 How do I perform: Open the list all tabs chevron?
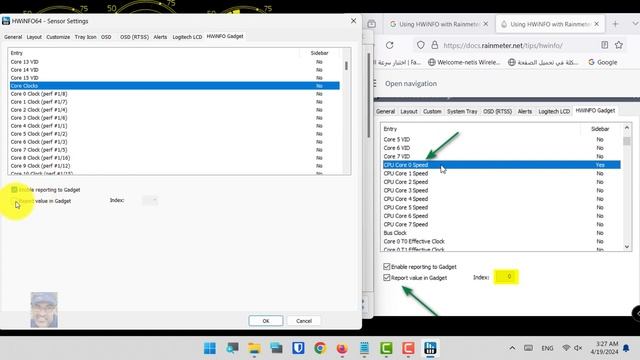point(635,24)
